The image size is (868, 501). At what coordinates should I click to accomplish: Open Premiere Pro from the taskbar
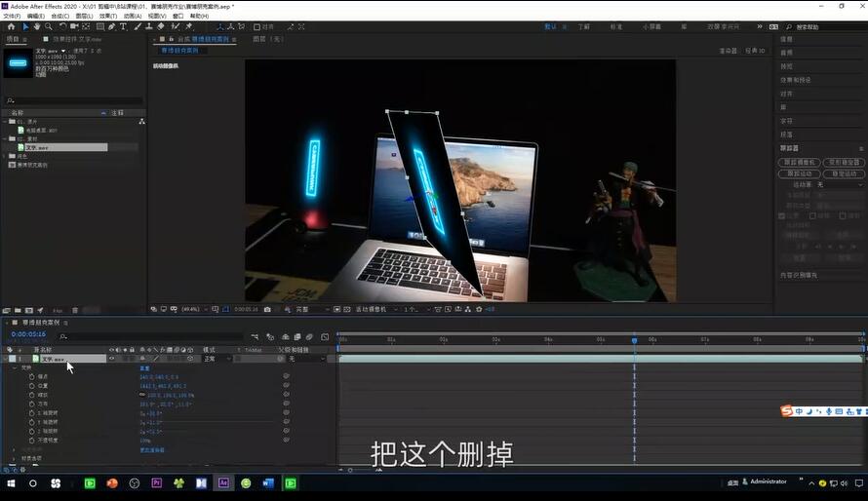[155, 482]
